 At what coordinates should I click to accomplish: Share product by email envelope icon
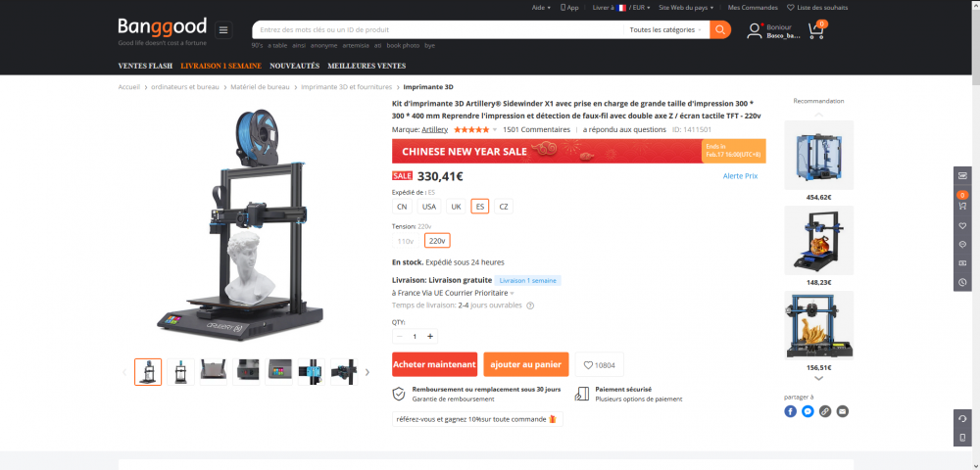point(843,411)
